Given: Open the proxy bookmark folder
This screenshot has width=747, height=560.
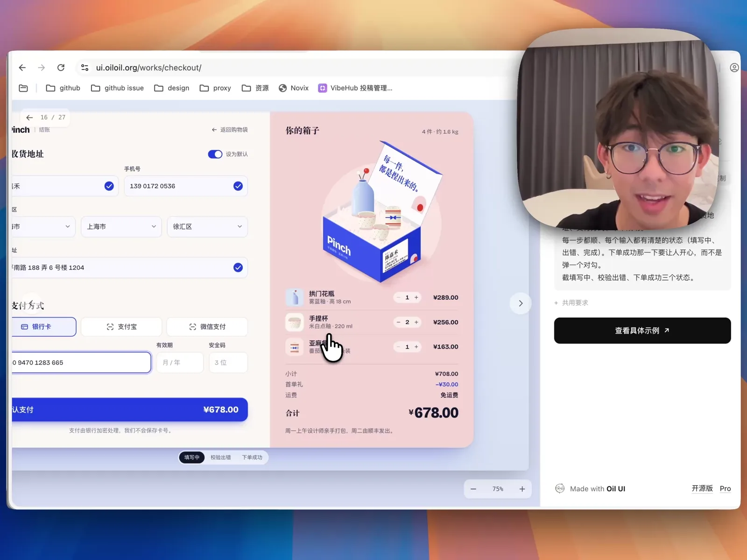Looking at the screenshot, I should click(x=215, y=88).
